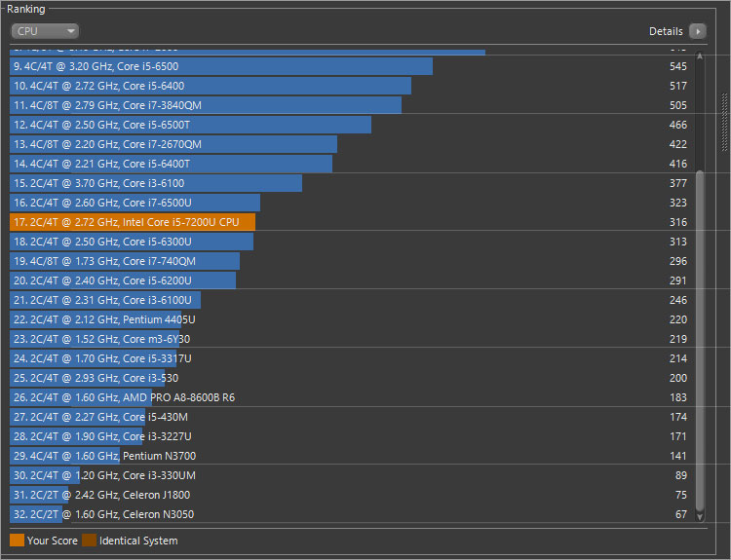Click the Core i3-6100 benchmark bar

coord(156,183)
